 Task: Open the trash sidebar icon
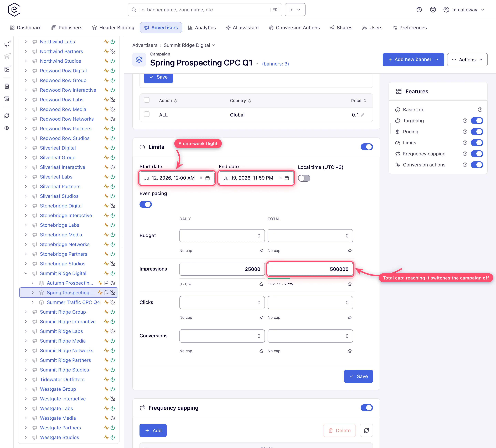7,86
